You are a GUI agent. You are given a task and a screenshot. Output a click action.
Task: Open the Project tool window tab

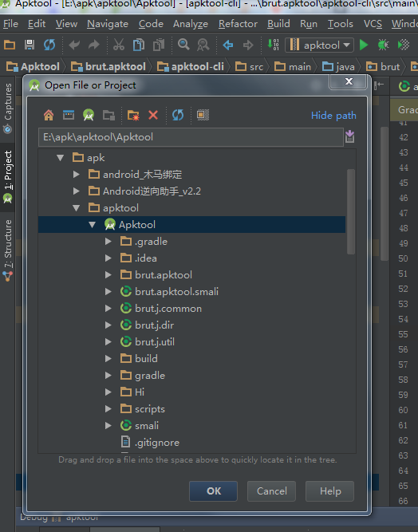(x=8, y=176)
